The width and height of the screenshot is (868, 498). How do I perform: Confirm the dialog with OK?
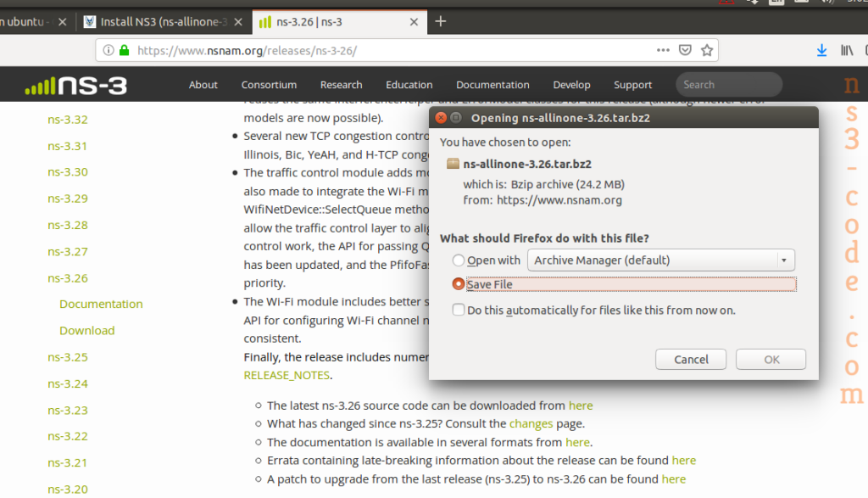(x=771, y=360)
